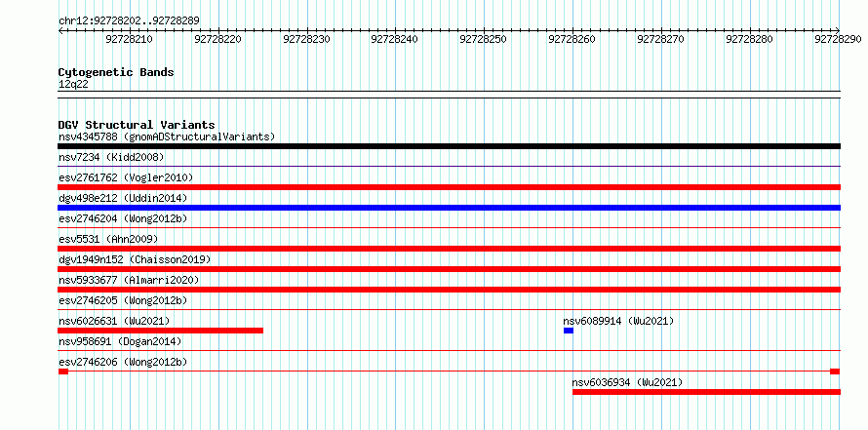
Task: Open the esv2746205 (Wong2012b) label
Action: (x=123, y=300)
